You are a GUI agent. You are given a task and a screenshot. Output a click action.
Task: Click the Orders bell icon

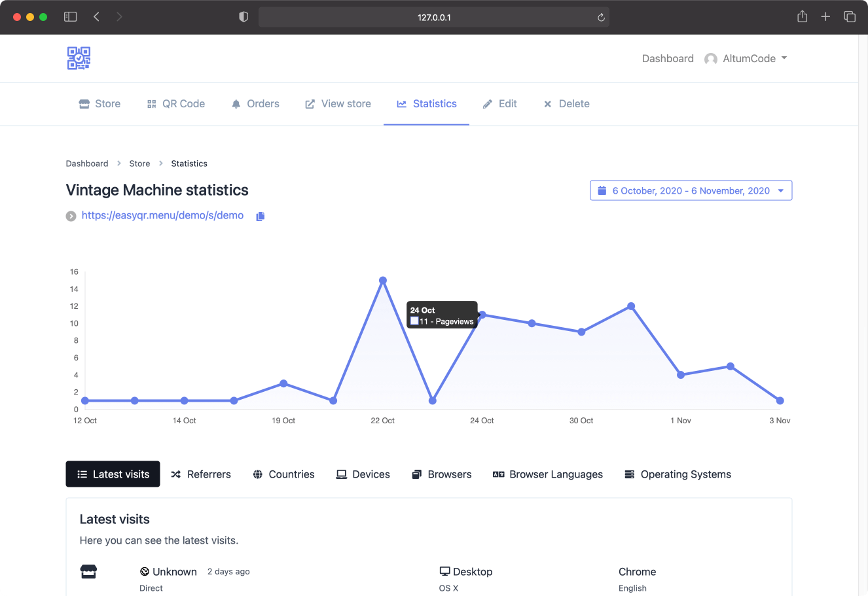click(236, 103)
